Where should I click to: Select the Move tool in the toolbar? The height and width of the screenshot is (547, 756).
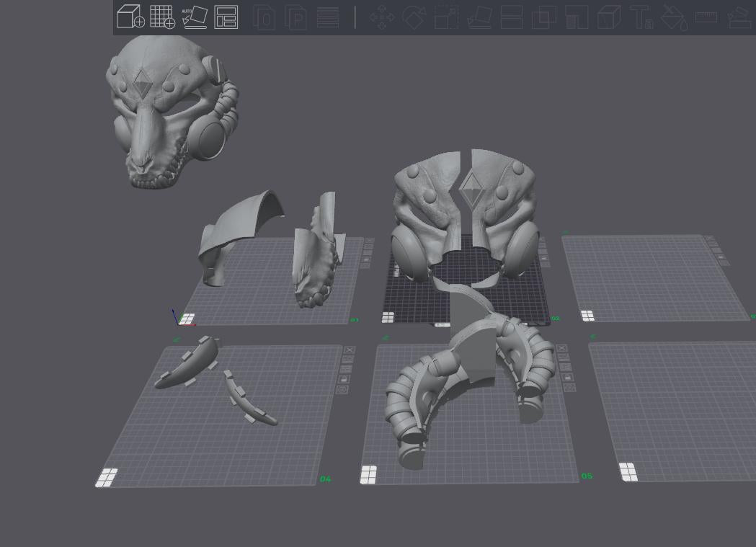point(381,17)
